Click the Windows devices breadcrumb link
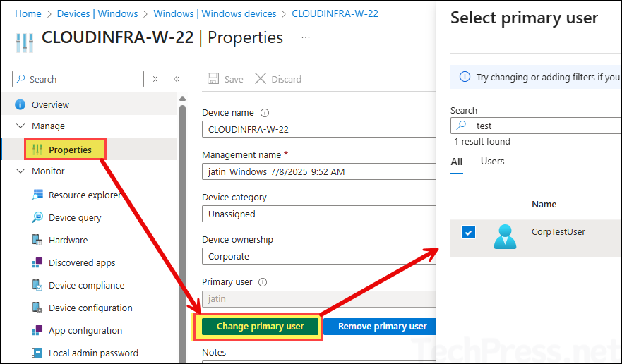Viewport: 622px width, 364px height. (215, 13)
